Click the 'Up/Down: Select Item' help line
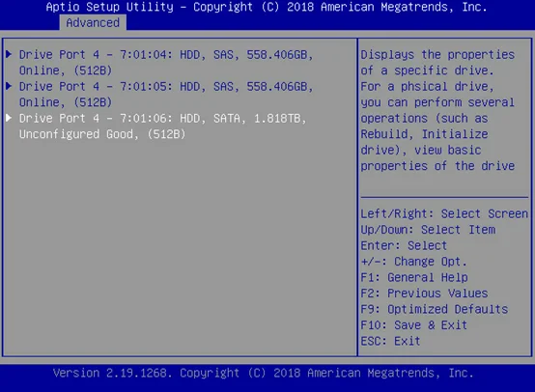This screenshot has height=392, width=535. [428, 230]
